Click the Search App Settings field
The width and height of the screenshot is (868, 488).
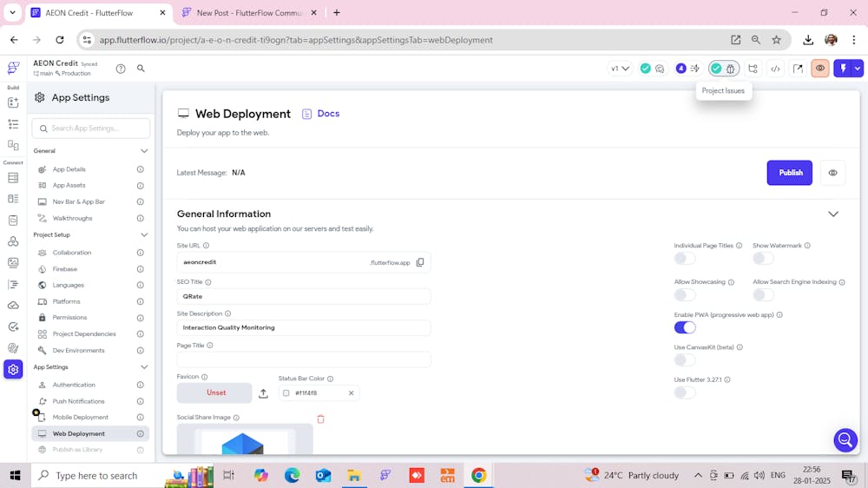pyautogui.click(x=91, y=129)
